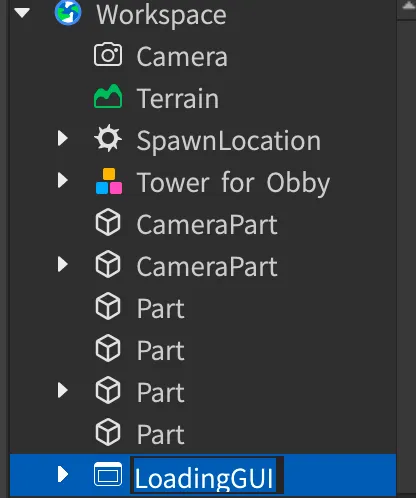This screenshot has height=498, width=416.
Task: Expand the SpawnLocation item
Action: 62,138
